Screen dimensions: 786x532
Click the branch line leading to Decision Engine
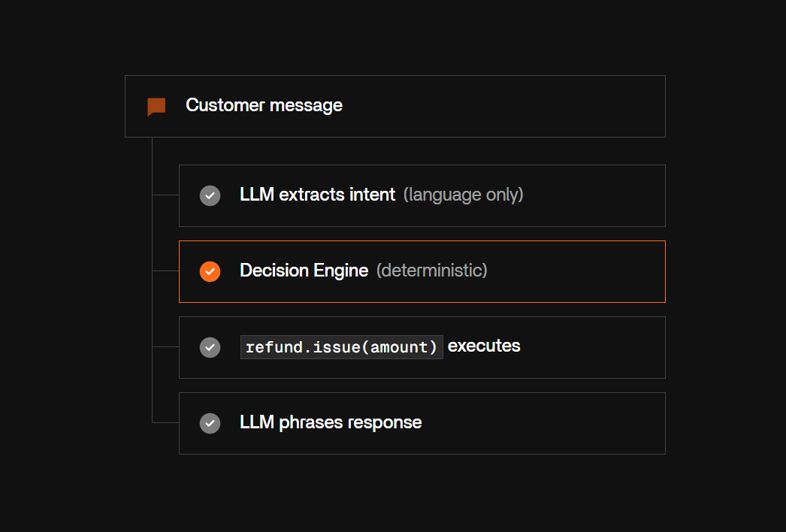point(166,271)
